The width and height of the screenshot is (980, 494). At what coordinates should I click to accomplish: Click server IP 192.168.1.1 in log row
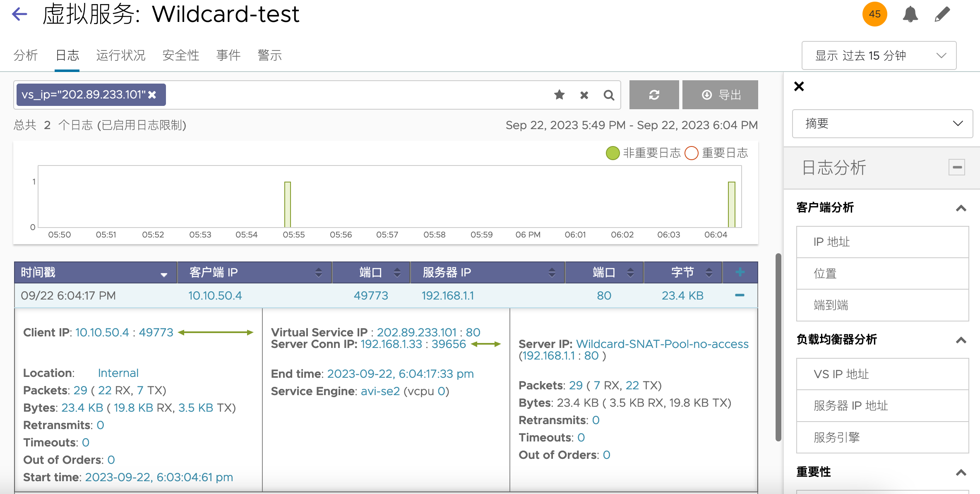[448, 295]
